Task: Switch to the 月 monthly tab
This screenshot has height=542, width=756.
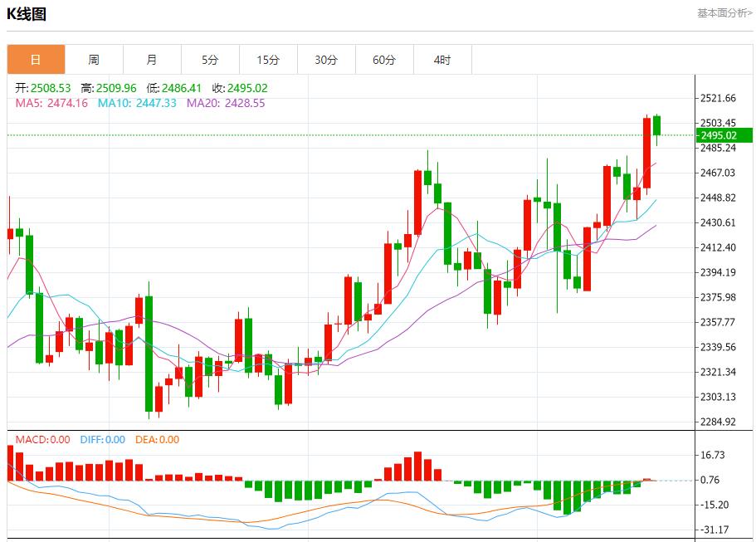Action: (x=152, y=60)
